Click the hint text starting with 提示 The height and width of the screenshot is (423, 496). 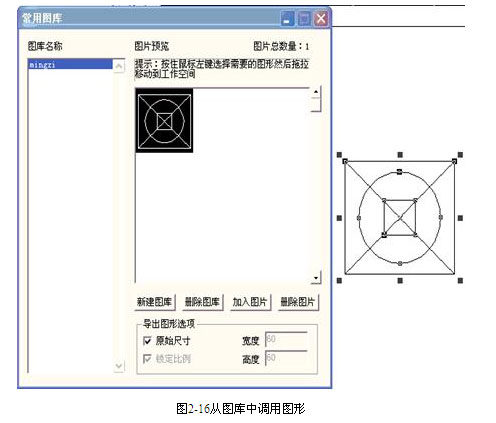[x=222, y=69]
